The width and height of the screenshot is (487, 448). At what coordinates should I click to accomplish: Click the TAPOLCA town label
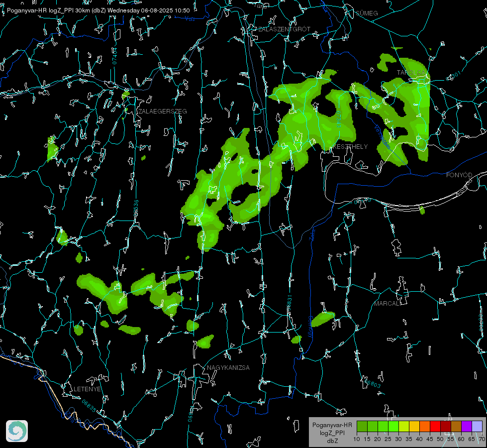pos(411,73)
